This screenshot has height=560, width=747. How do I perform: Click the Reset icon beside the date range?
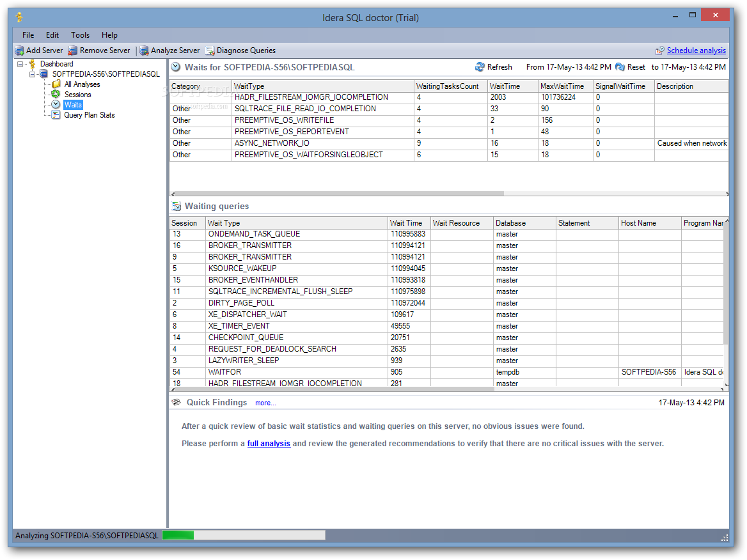[x=620, y=67]
